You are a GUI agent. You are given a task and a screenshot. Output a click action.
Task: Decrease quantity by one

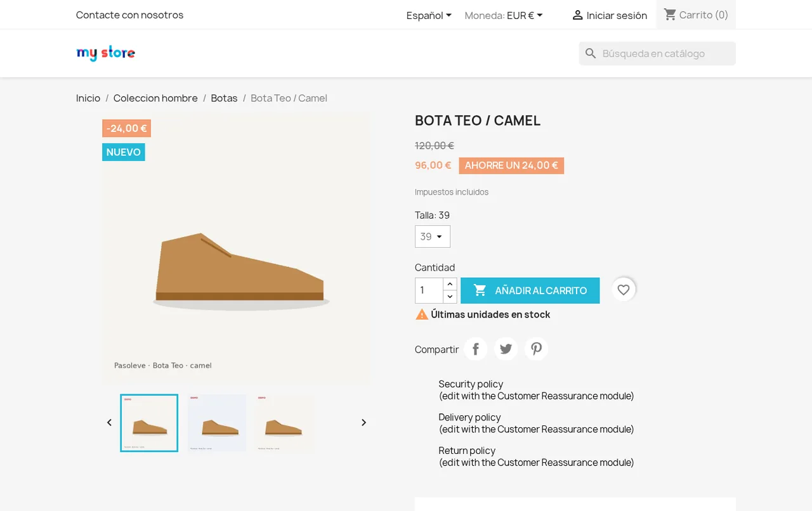click(450, 297)
